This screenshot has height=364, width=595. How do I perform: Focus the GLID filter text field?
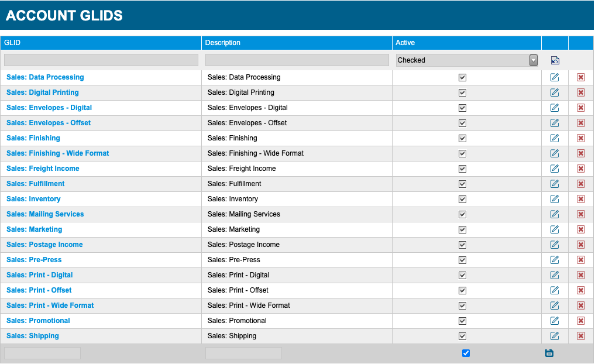point(101,60)
